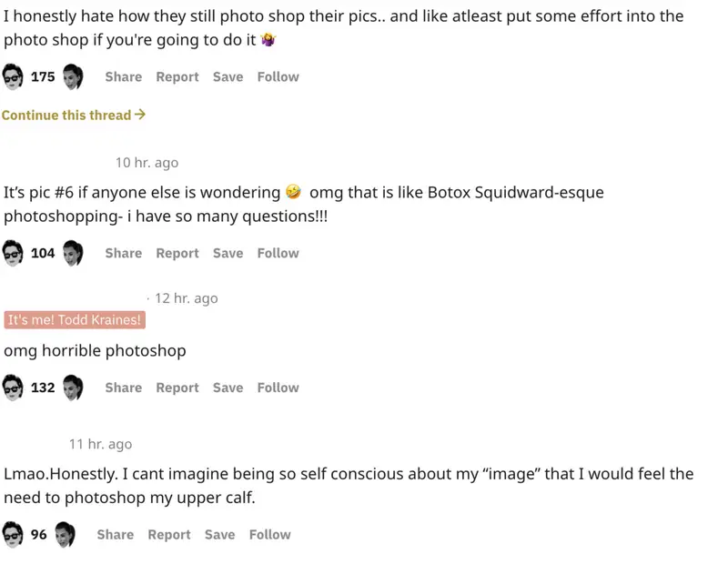Downvote the comment with 175 points
Viewport: 728px width, 564px height.
(x=73, y=77)
